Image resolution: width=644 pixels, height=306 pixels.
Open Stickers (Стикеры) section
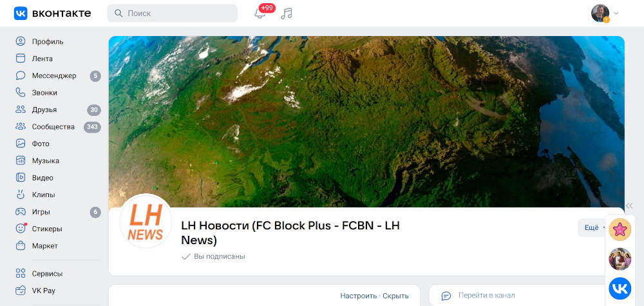[57, 229]
